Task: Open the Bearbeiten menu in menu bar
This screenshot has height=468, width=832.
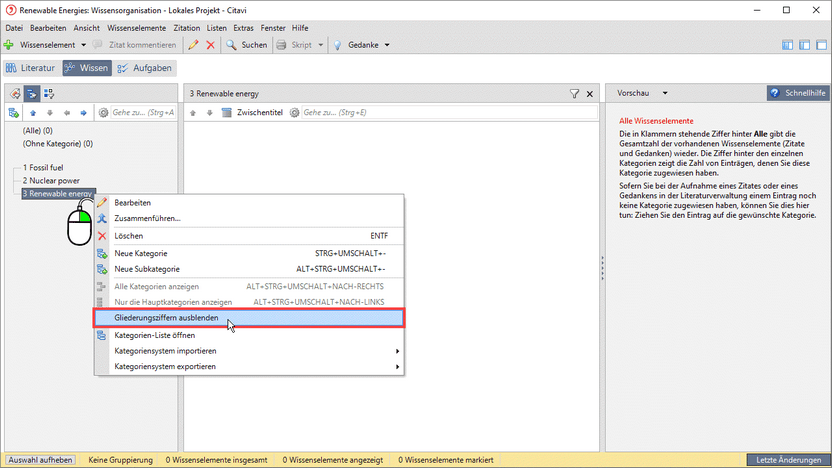Action: click(x=48, y=28)
